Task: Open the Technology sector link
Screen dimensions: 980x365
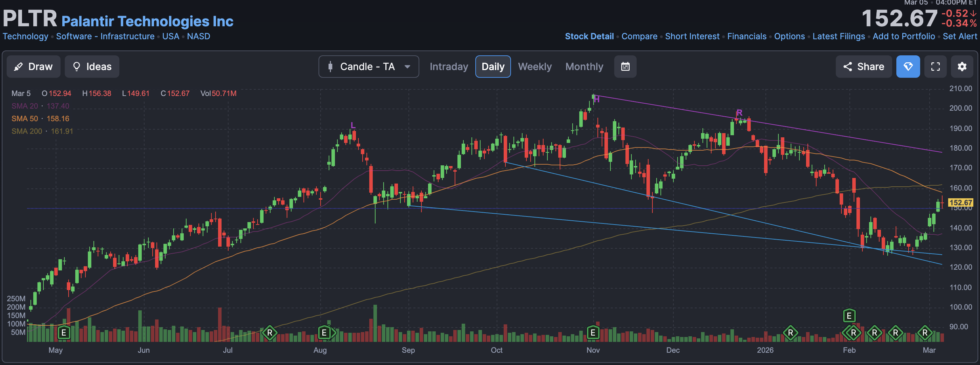Action: (26, 36)
